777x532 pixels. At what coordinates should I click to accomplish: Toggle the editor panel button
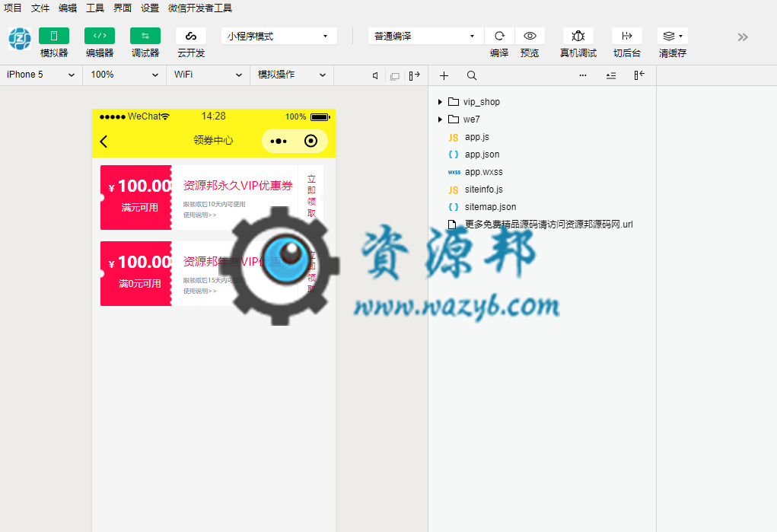pos(100,36)
